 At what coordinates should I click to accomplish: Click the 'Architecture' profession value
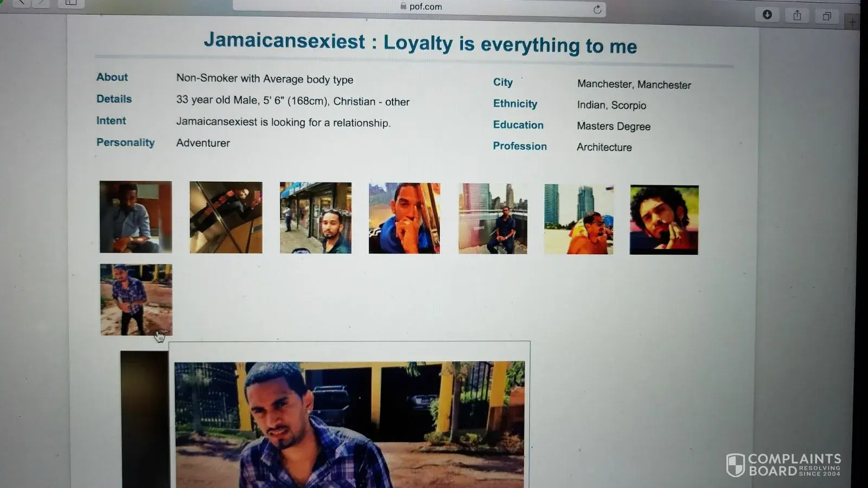tap(604, 147)
